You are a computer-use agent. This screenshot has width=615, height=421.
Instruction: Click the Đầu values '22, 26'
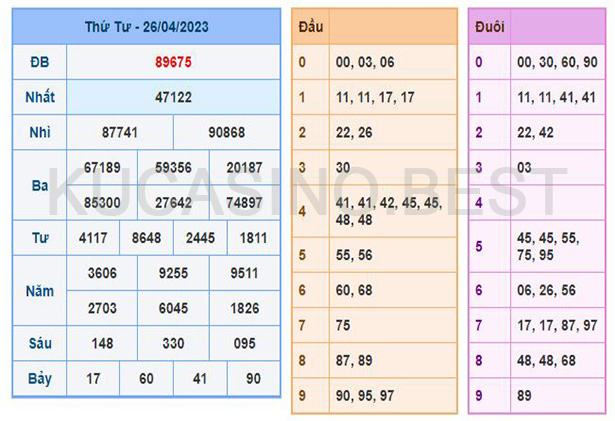[x=354, y=133]
